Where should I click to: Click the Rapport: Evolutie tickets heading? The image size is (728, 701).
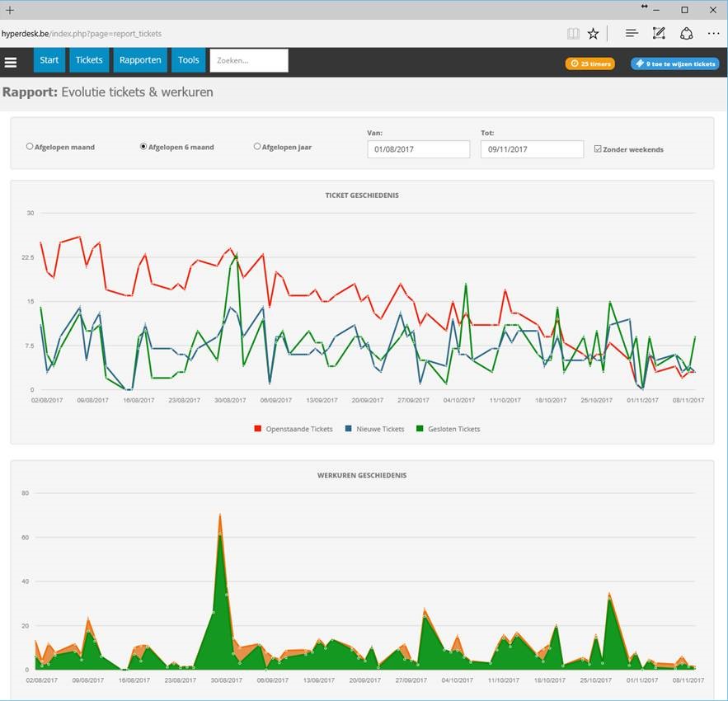pyautogui.click(x=108, y=92)
